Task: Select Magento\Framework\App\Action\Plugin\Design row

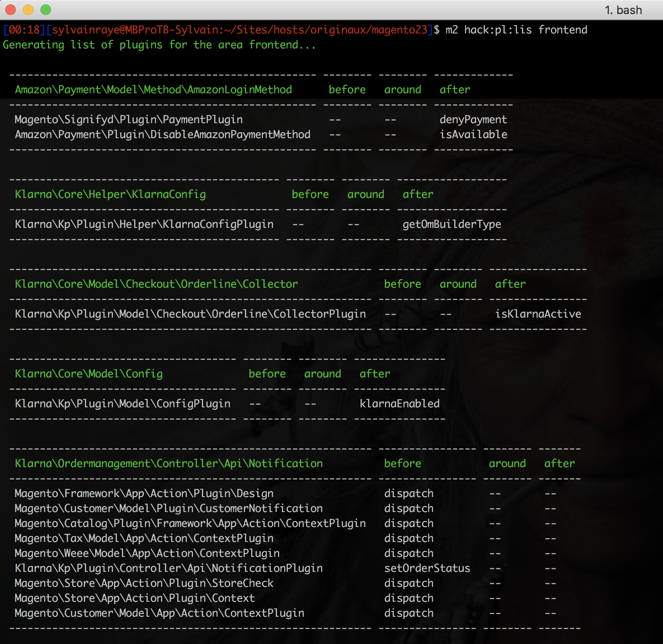Action: pos(286,494)
